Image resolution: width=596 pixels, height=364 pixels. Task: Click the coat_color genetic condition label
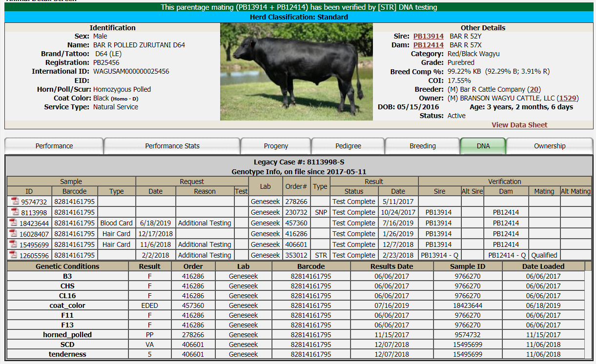(67, 305)
